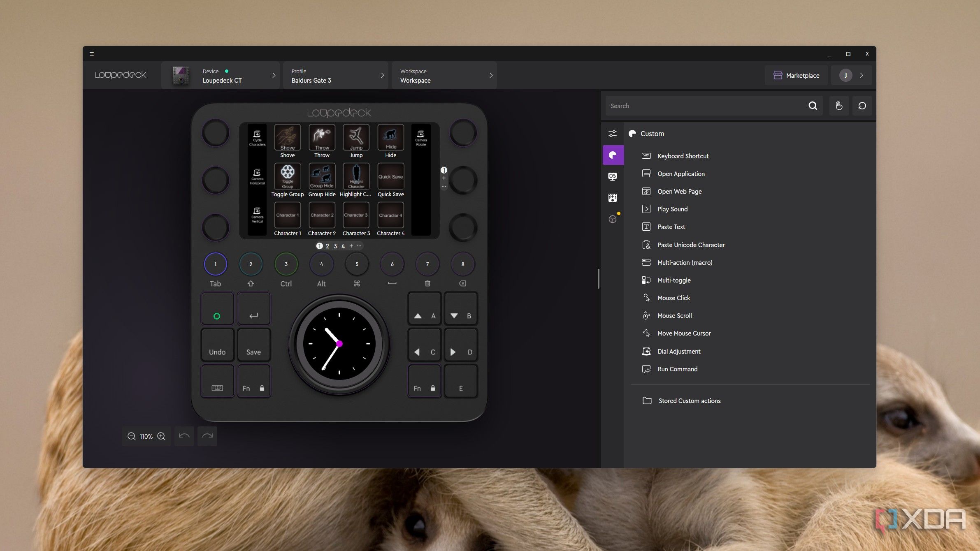Click the Hide touch button
The width and height of the screenshot is (980, 551).
click(390, 138)
